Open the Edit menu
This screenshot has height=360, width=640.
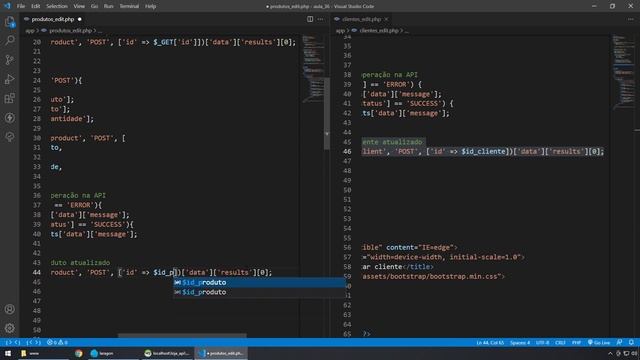[36, 6]
